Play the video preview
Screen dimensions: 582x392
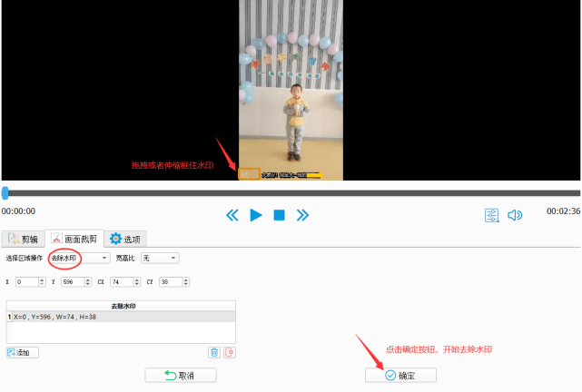coord(256,215)
